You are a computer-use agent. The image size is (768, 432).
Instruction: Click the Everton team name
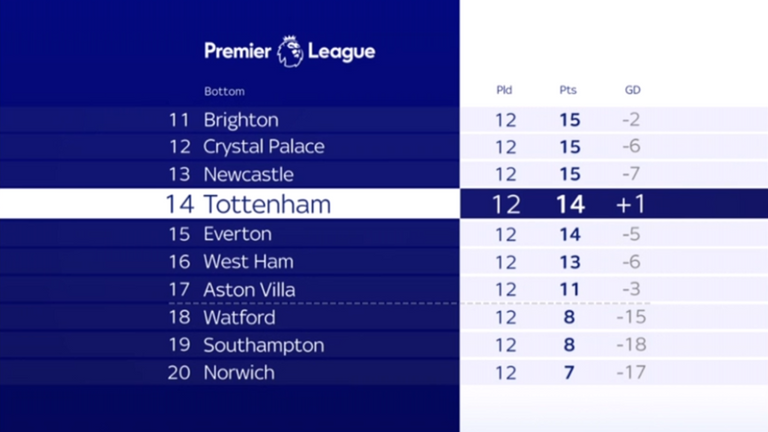(238, 234)
